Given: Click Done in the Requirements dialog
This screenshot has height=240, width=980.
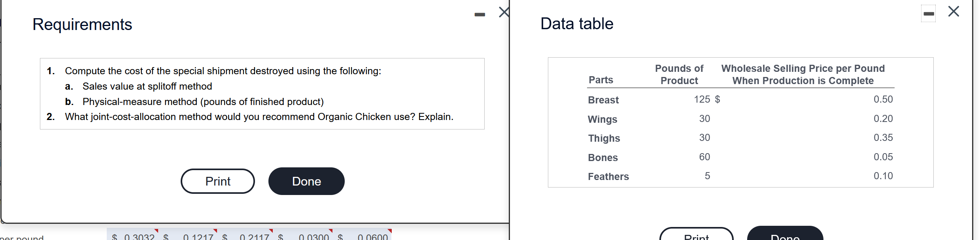Looking at the screenshot, I should pyautogui.click(x=306, y=181).
